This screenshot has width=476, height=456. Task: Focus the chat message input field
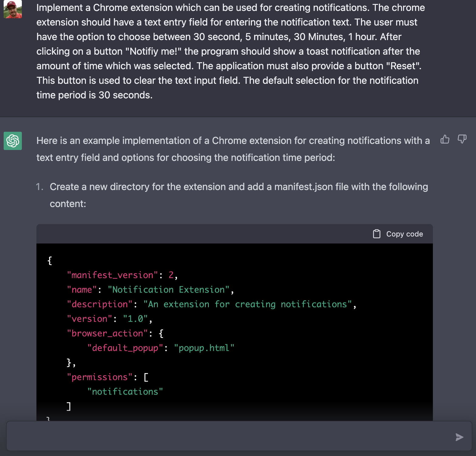click(239, 436)
